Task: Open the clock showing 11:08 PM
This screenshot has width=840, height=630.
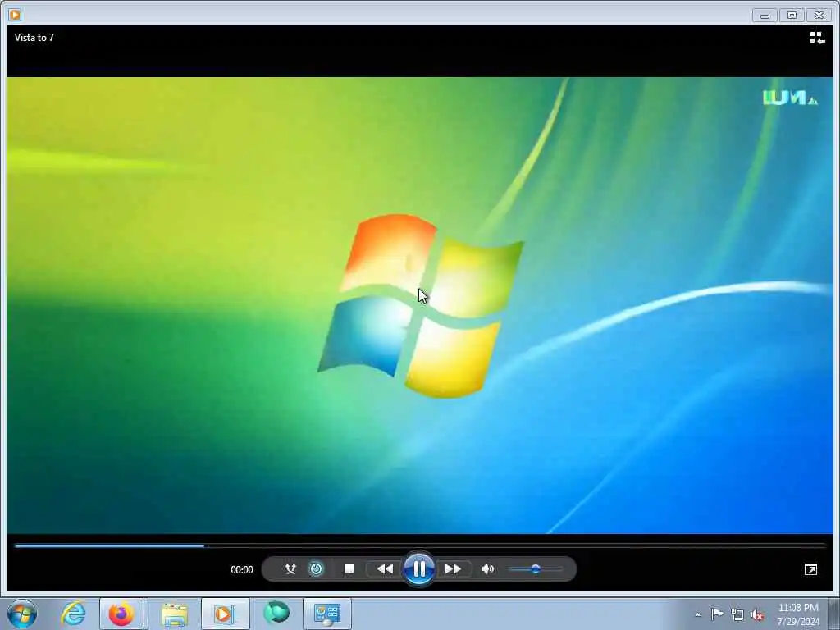Action: 798,614
